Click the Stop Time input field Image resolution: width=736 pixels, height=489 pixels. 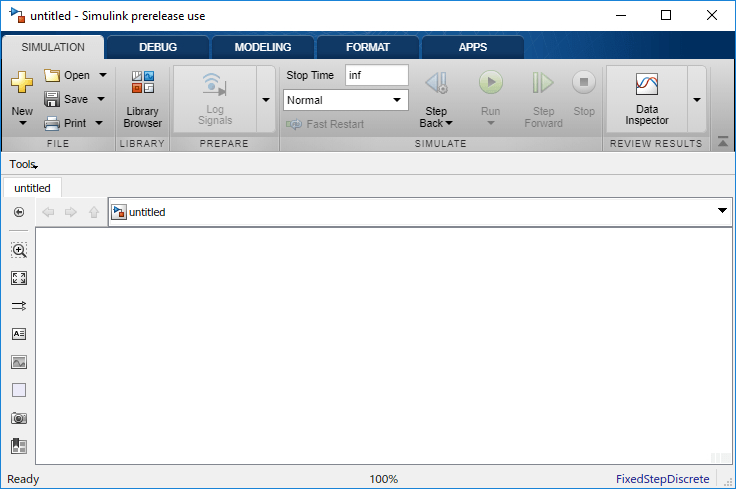coord(376,75)
